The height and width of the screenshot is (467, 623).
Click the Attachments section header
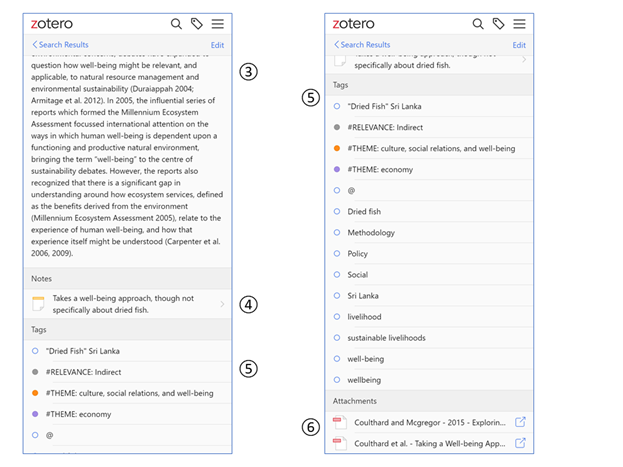click(429, 401)
